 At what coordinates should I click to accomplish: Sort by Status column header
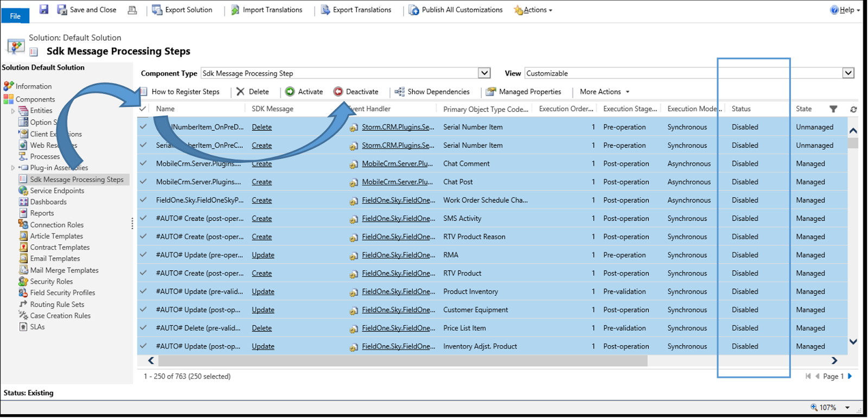(741, 109)
